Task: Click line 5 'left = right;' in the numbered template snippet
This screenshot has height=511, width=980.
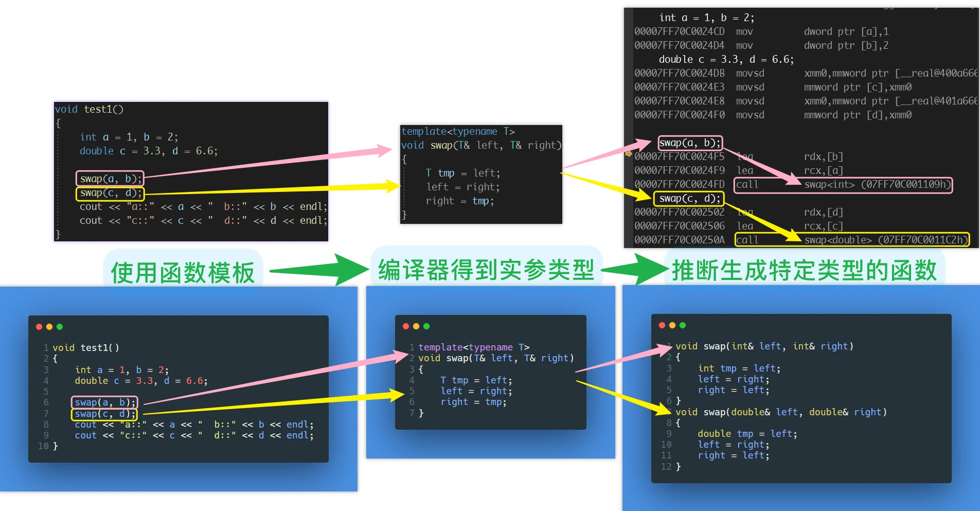Action: (x=476, y=391)
